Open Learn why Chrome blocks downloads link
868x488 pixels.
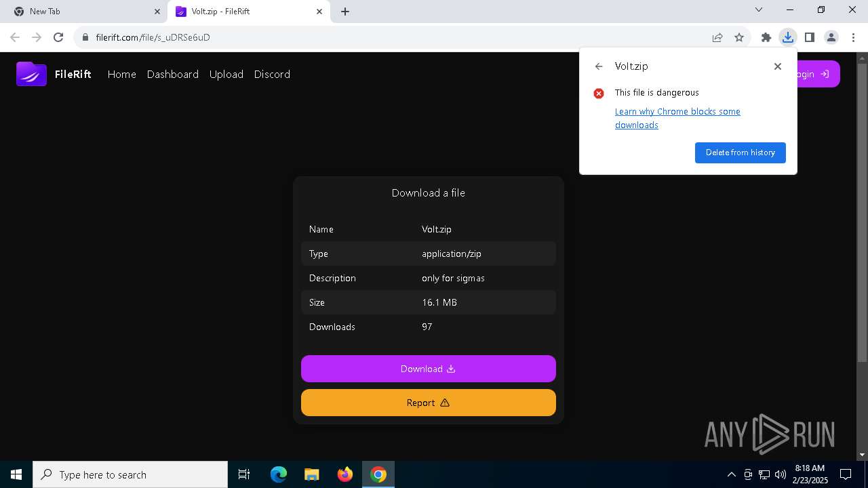pos(677,118)
